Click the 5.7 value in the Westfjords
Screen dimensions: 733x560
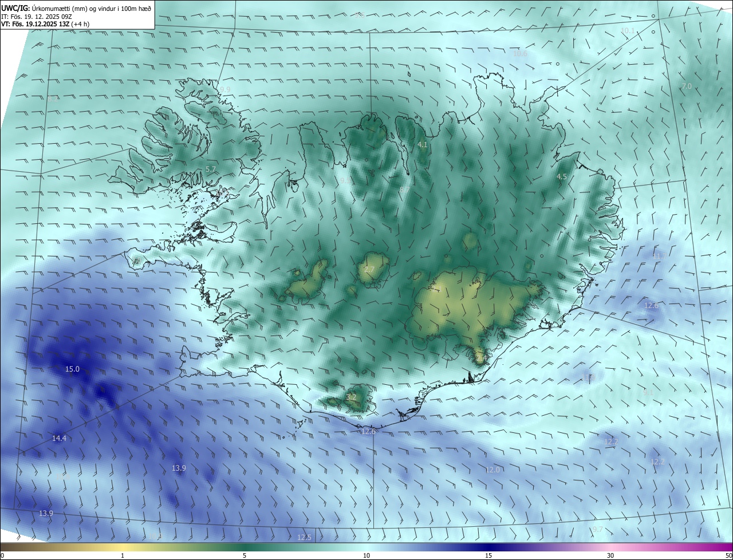[x=210, y=169]
